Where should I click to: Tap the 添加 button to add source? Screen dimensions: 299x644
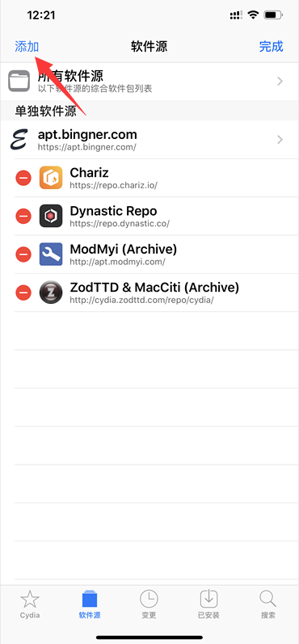(27, 46)
